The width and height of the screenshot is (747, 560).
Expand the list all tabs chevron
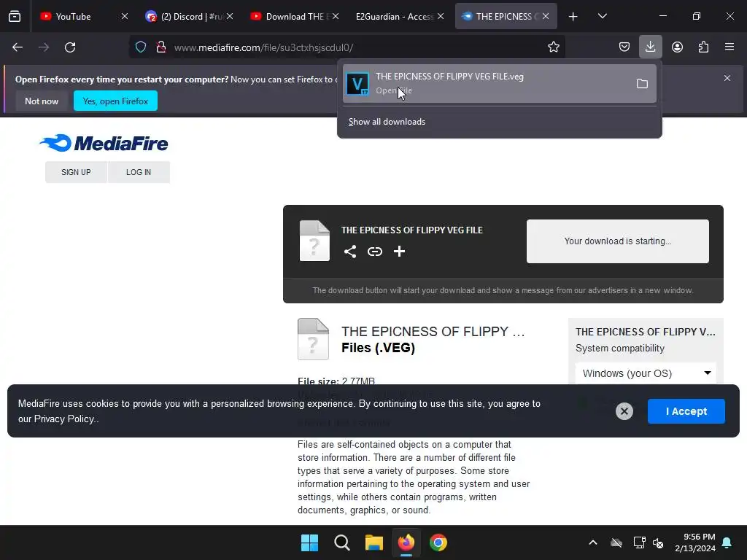[602, 16]
